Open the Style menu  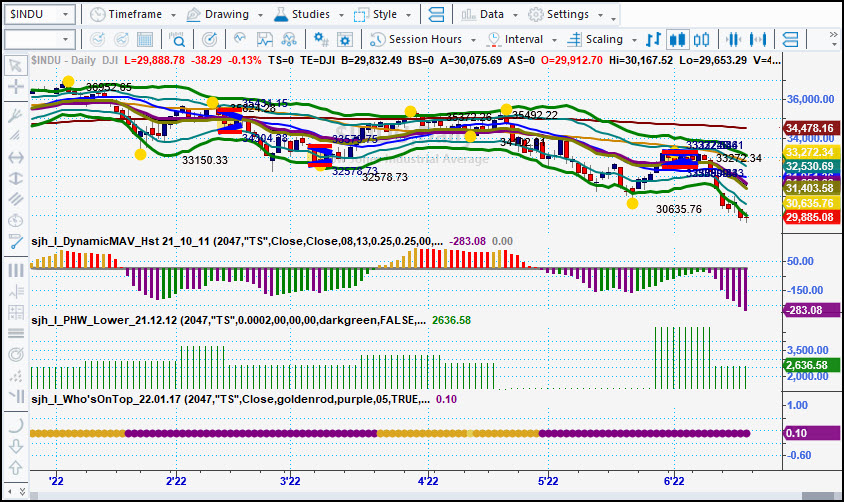(x=376, y=15)
